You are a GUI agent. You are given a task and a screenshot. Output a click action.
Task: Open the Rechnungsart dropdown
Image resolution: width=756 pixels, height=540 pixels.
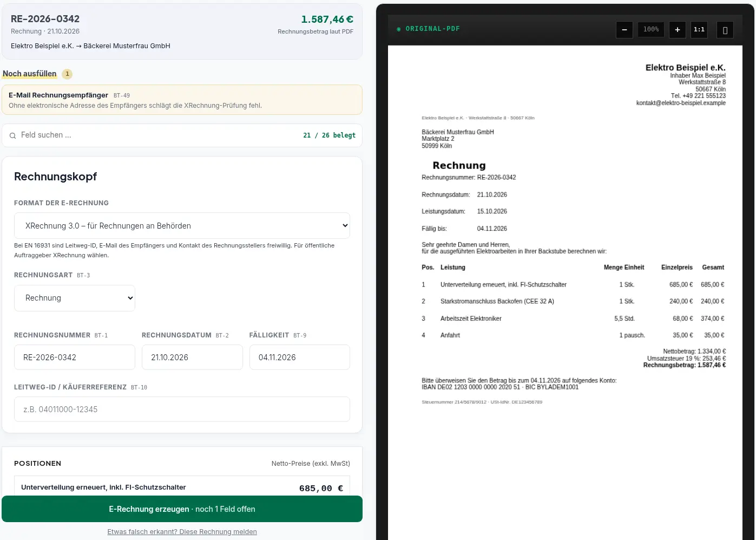75,298
